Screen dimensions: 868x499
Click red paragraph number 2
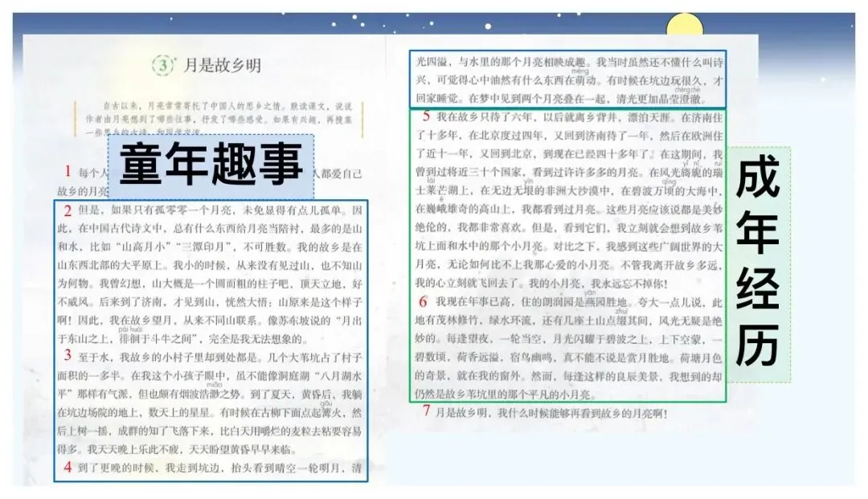pyautogui.click(x=68, y=211)
